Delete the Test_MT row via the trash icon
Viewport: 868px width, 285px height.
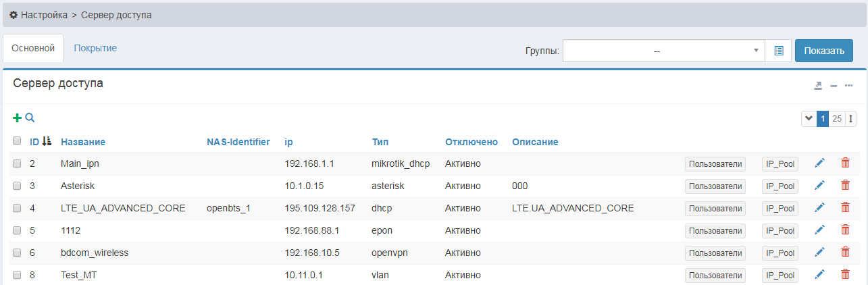tap(844, 274)
